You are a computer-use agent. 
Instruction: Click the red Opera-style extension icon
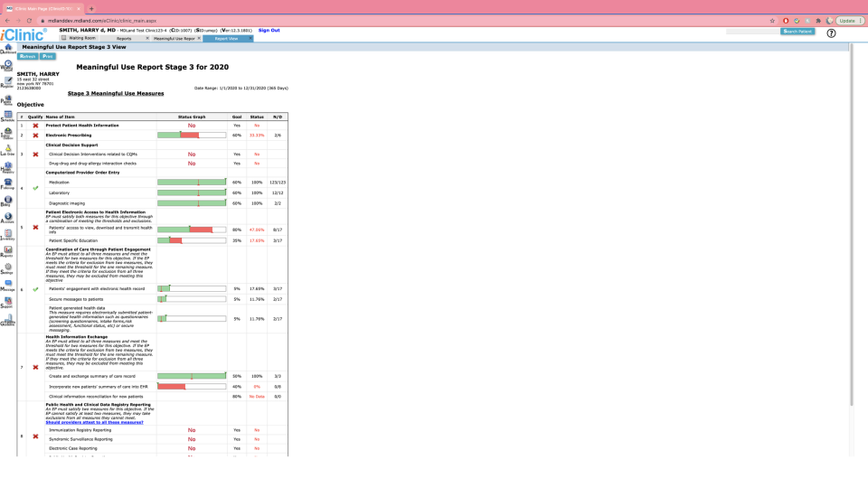[786, 21]
